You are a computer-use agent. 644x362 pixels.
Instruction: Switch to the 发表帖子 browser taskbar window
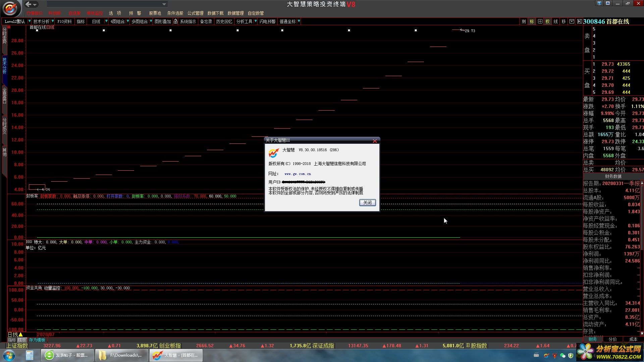click(x=68, y=355)
